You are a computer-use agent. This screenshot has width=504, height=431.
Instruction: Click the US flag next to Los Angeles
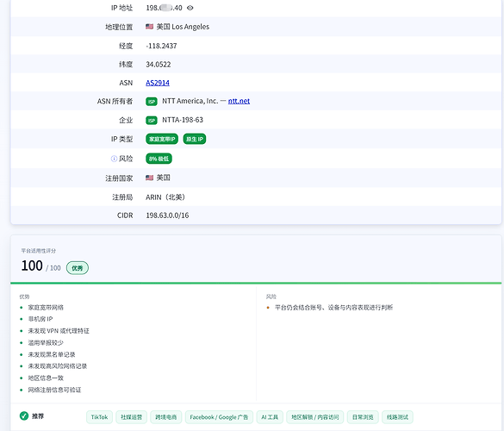pos(149,27)
